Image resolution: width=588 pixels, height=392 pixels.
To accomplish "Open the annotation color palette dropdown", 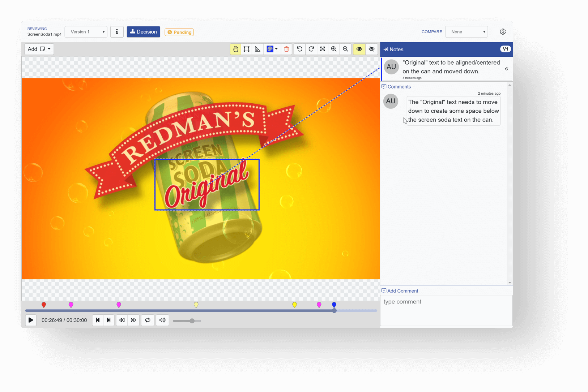I will pos(272,49).
